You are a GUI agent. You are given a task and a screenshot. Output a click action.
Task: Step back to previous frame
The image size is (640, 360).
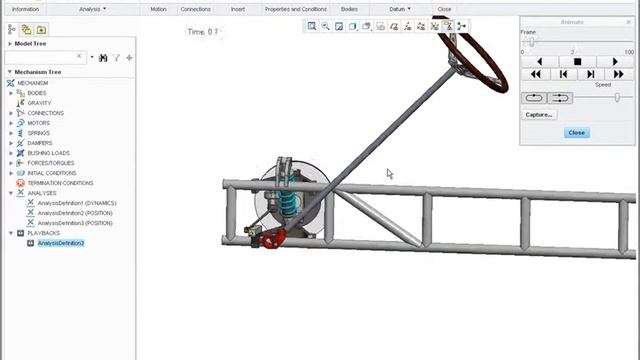click(563, 74)
